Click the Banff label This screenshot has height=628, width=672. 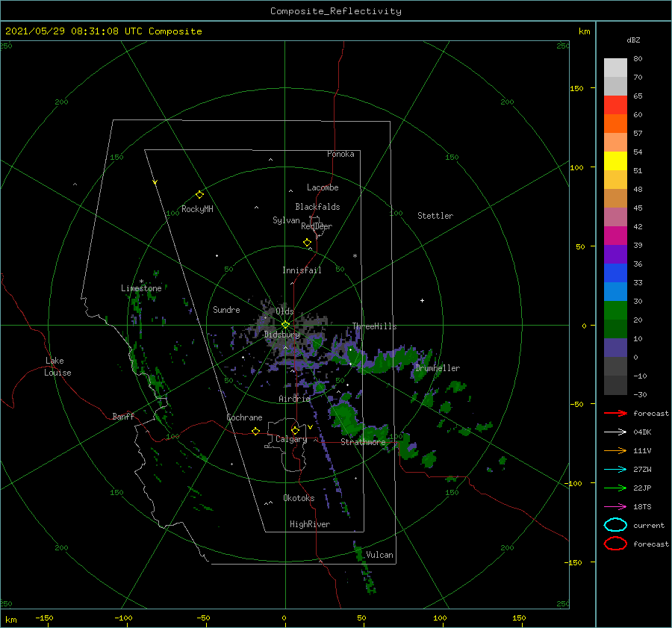tap(123, 416)
